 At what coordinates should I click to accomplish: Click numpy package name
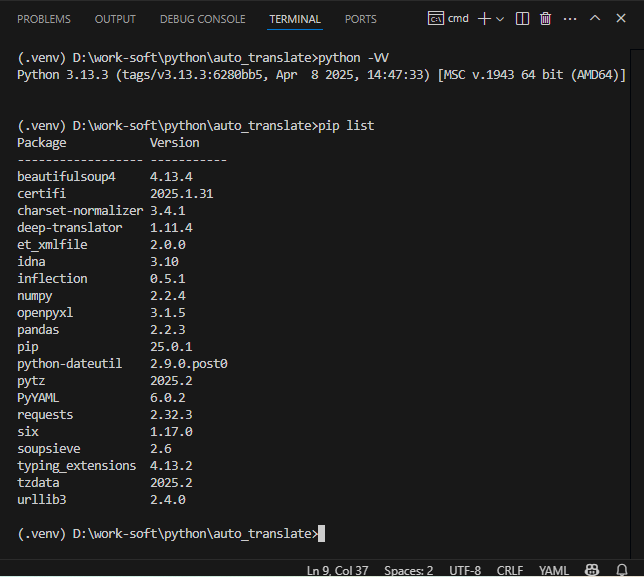[34, 296]
